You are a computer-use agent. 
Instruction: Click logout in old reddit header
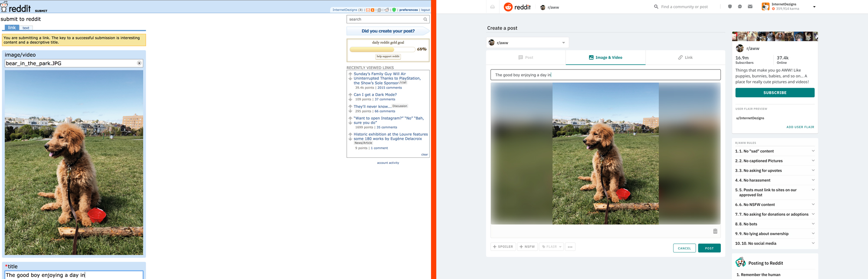pos(425,10)
